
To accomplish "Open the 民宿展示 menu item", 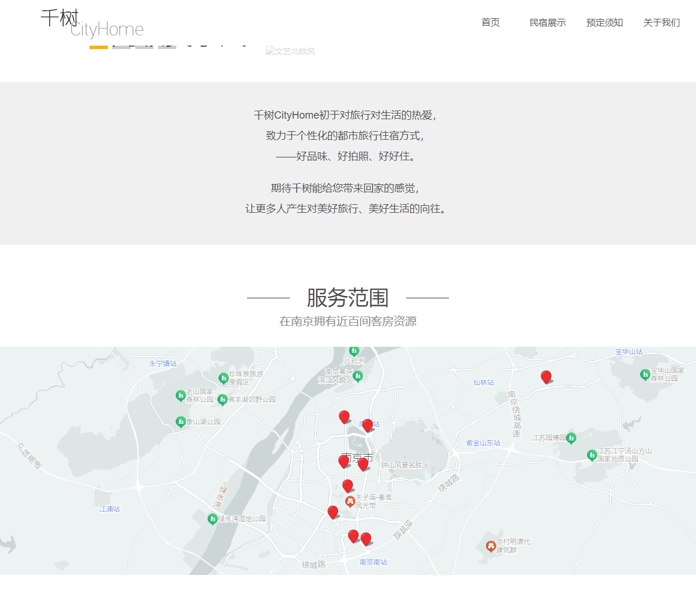I will 547,23.
